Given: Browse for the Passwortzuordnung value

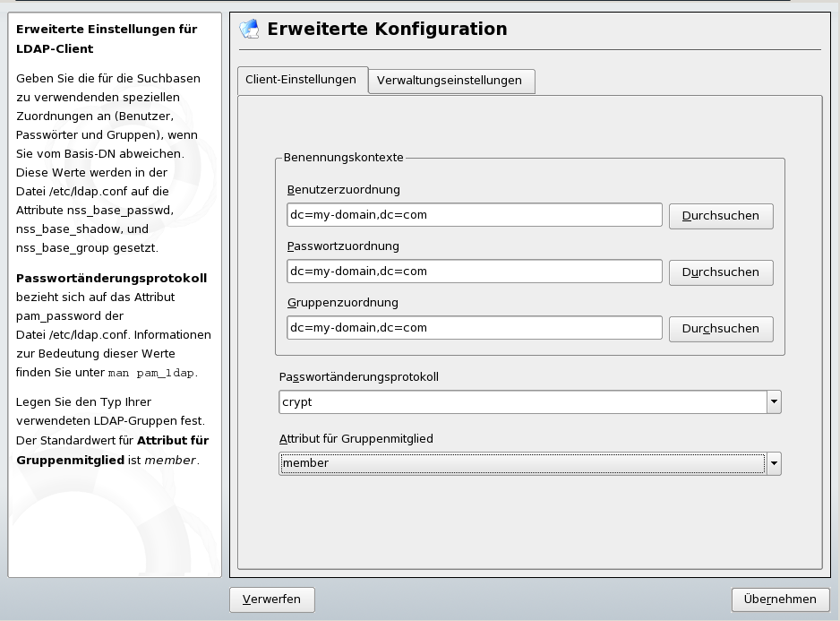Looking at the screenshot, I should 720,272.
